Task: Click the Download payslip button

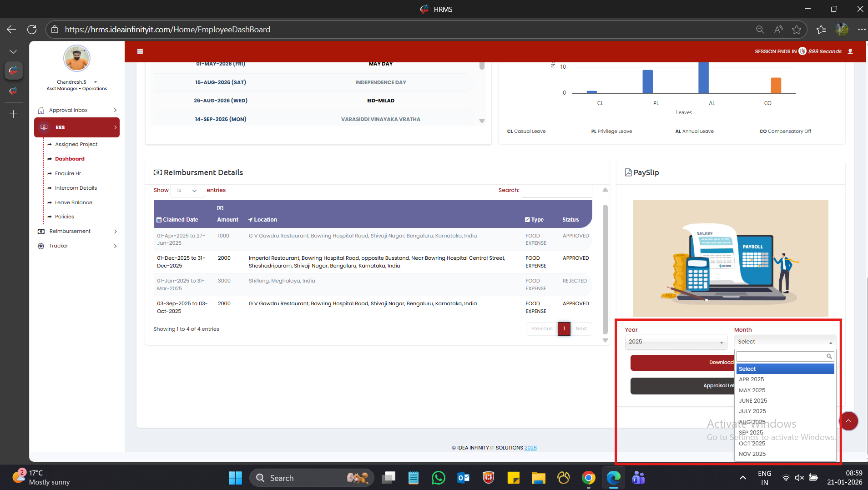Action: [682, 363]
